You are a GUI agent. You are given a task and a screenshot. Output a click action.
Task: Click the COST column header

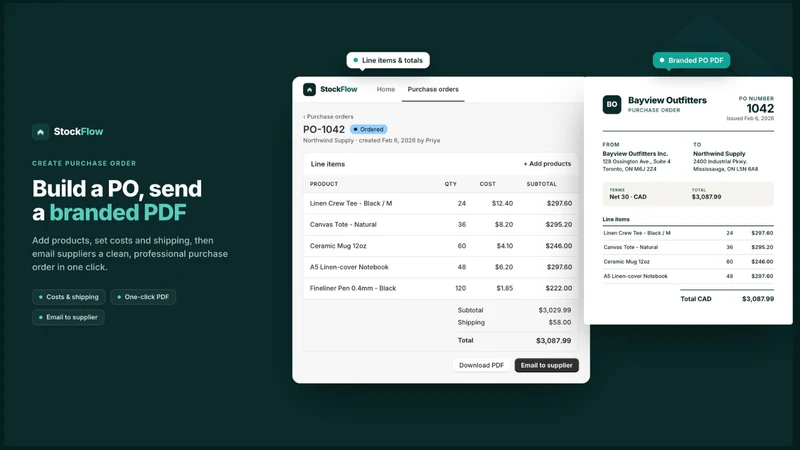point(487,184)
